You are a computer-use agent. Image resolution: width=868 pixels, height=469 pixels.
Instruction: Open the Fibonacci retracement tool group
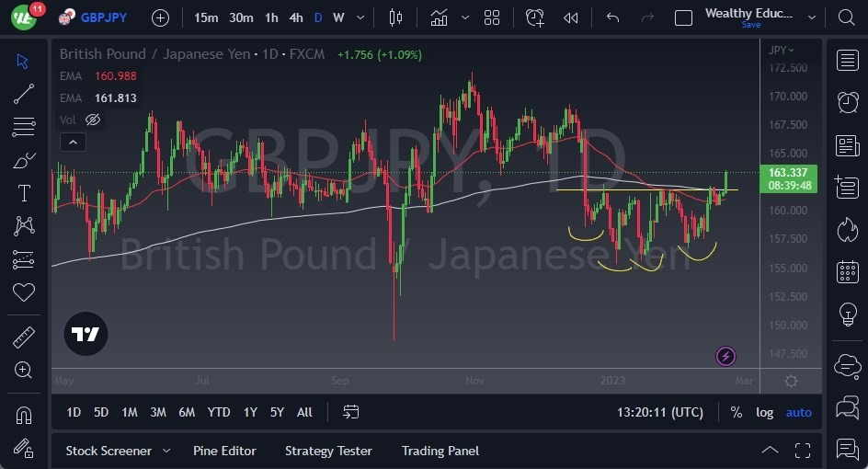23,127
